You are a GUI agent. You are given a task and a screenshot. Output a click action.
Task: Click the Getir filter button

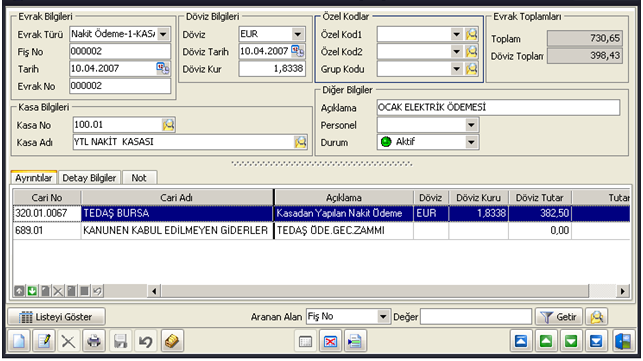(559, 317)
